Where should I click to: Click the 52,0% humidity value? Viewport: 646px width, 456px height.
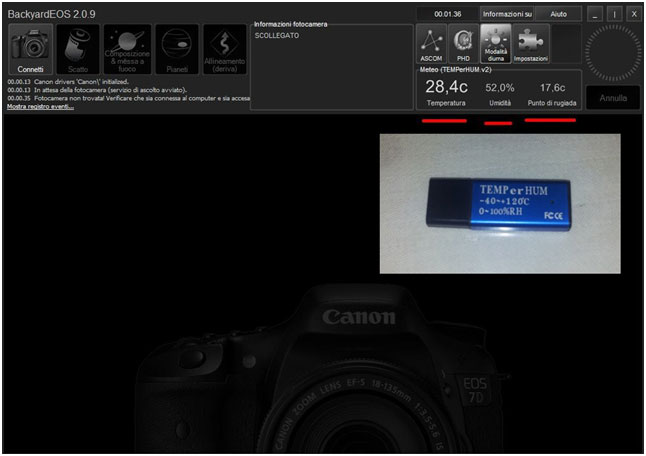point(500,88)
